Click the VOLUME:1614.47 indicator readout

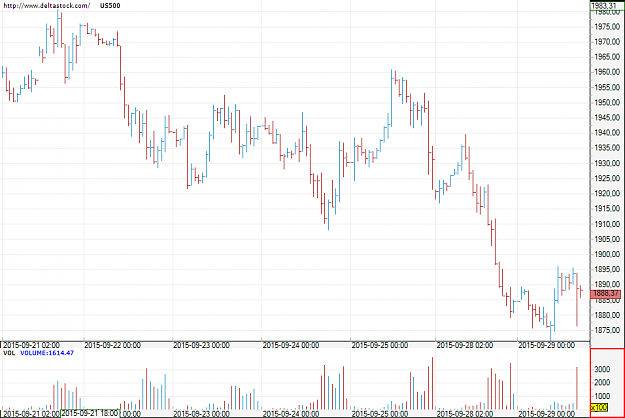47,353
